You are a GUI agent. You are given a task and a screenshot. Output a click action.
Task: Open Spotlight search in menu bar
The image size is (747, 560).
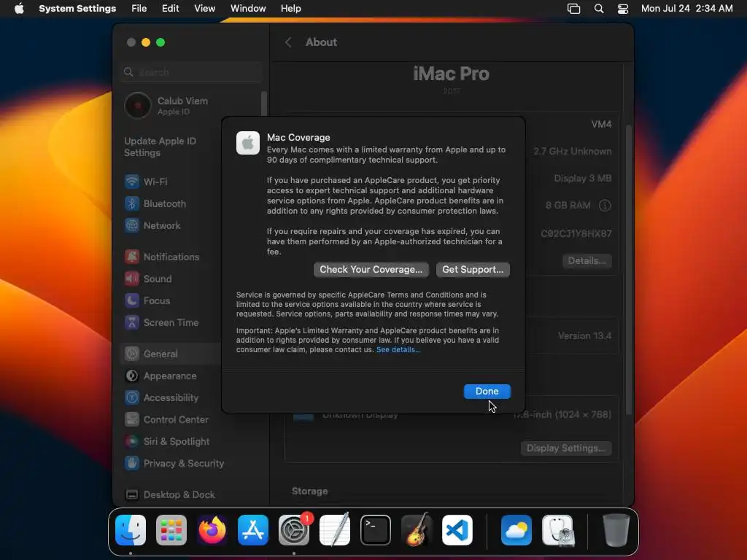click(599, 9)
